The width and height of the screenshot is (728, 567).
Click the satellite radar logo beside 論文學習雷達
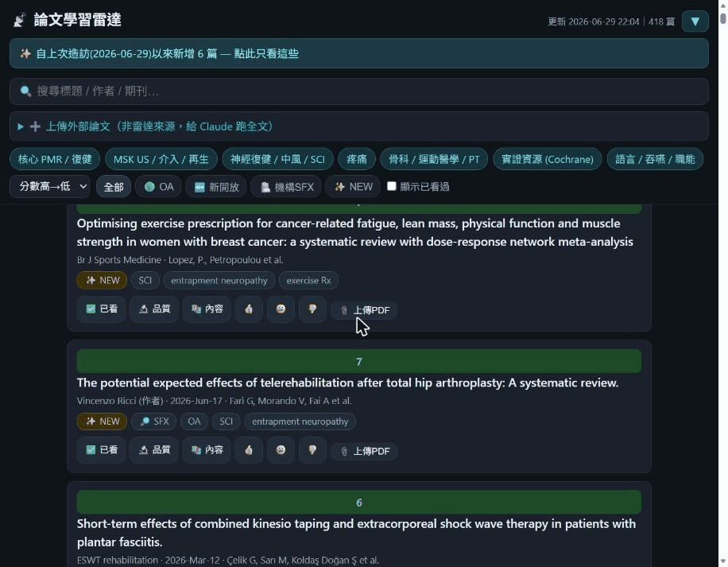click(20, 20)
